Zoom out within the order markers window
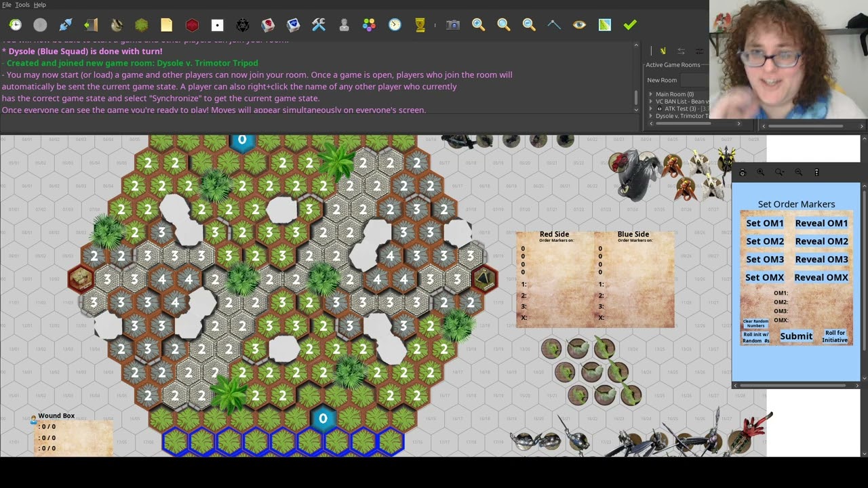 click(x=798, y=173)
